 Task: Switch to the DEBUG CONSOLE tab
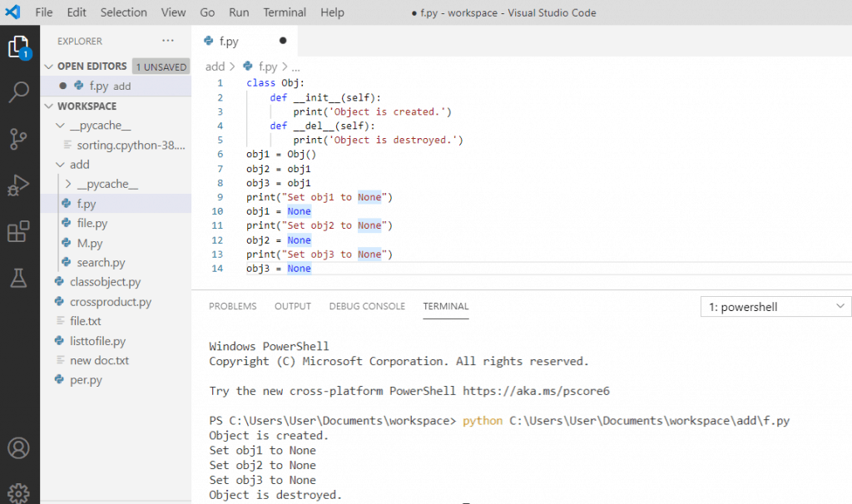tap(367, 306)
